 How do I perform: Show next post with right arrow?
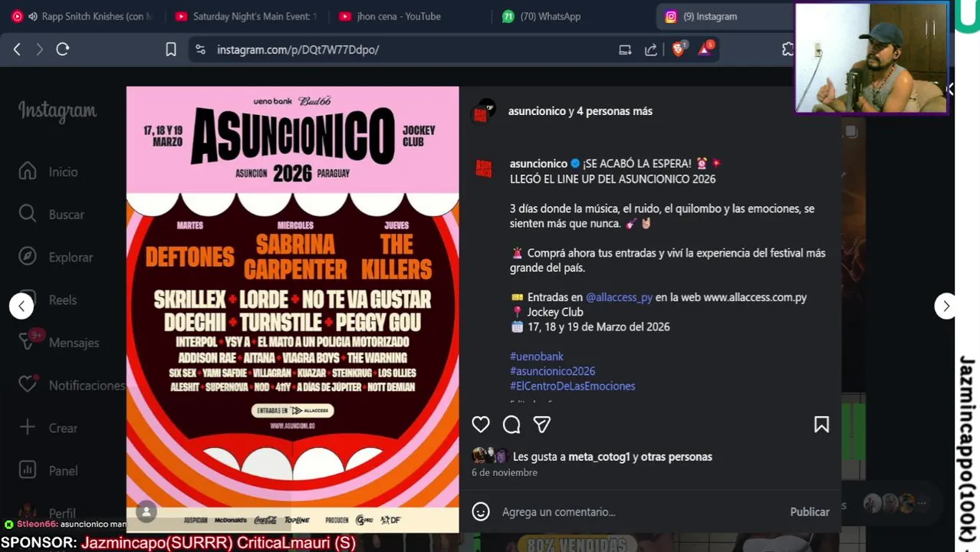click(946, 306)
